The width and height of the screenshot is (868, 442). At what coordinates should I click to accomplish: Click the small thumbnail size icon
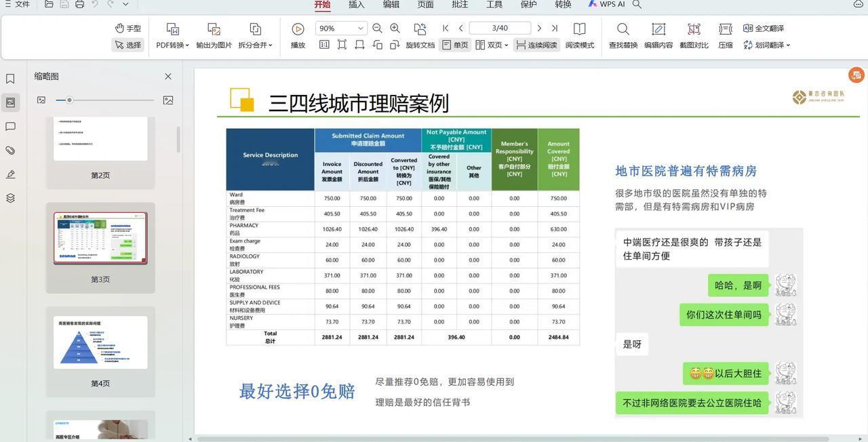tap(41, 100)
